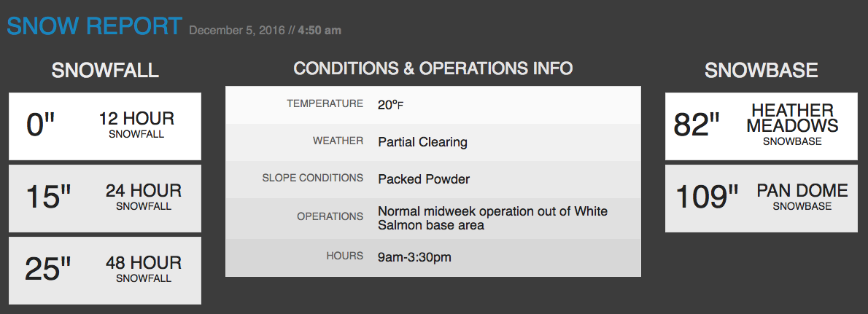Click the 15" snowfall value
Image resolution: width=868 pixels, height=314 pixels.
49,197
